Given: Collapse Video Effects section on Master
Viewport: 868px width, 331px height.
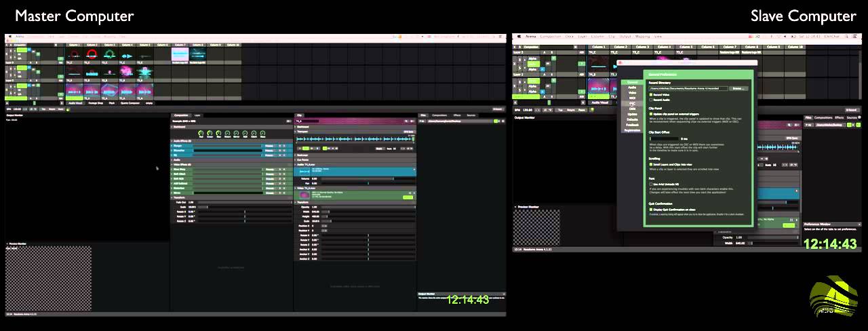Looking at the screenshot, I should [172, 164].
